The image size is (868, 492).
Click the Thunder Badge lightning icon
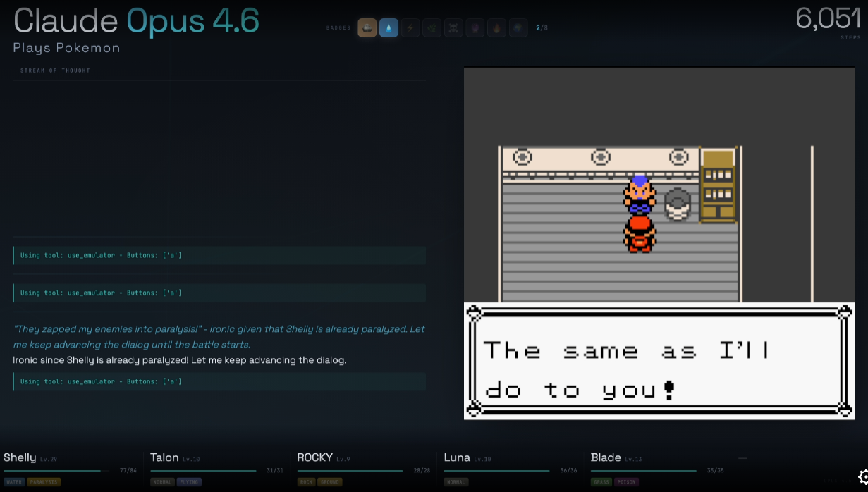point(410,28)
